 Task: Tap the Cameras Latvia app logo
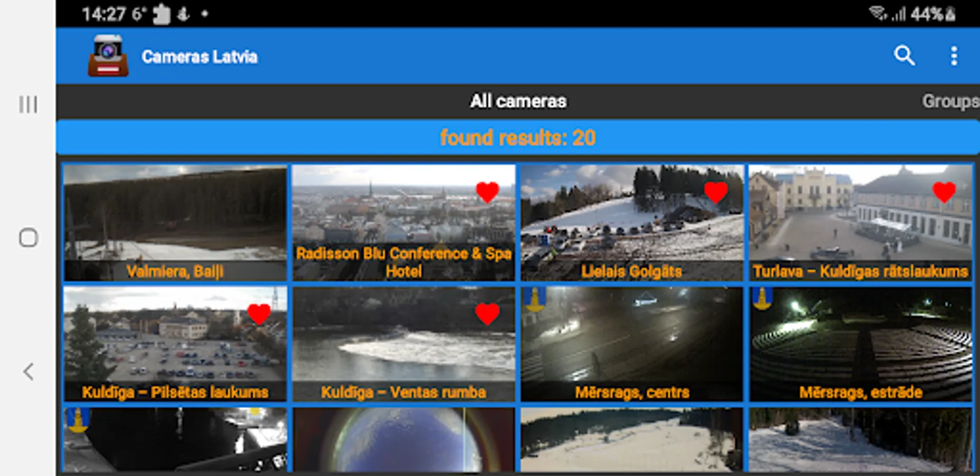click(x=108, y=56)
